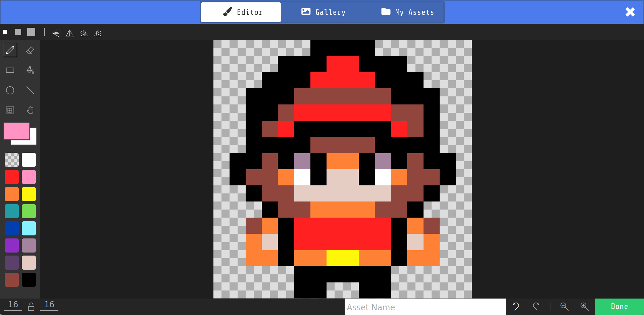This screenshot has width=644, height=315.
Task: Click the yellow belt buckle pixels
Action: pos(343,258)
